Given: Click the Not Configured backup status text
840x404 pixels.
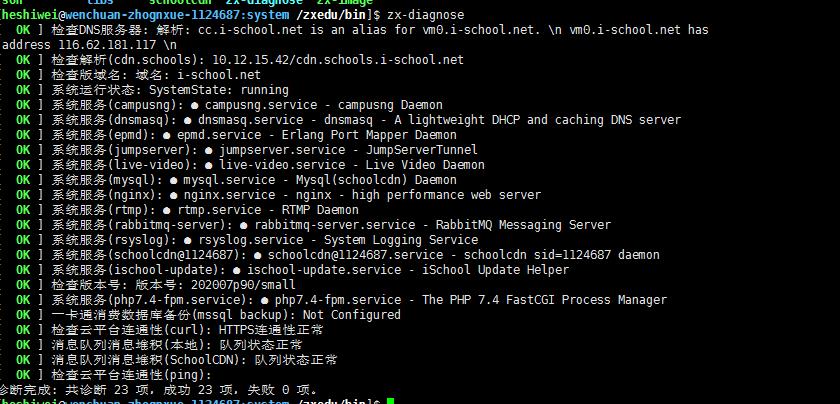Looking at the screenshot, I should click(x=323, y=315).
